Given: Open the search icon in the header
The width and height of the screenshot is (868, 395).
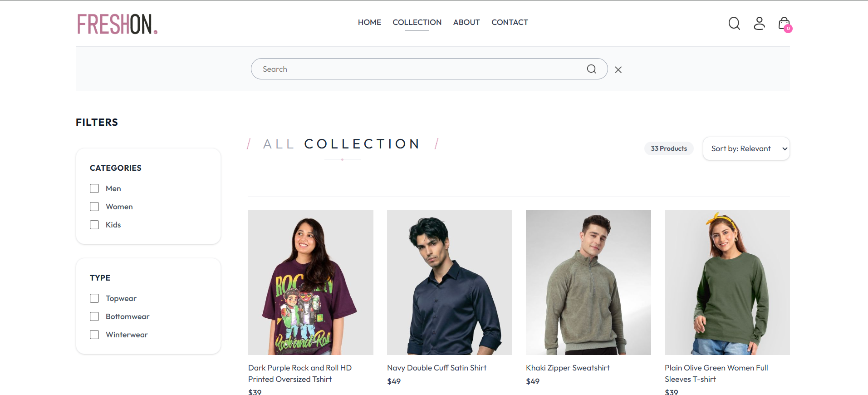Looking at the screenshot, I should click(734, 23).
